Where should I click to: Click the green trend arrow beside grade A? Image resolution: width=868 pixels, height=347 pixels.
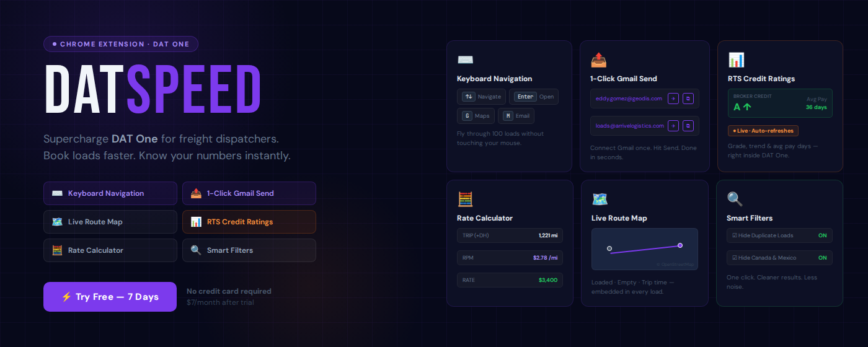pyautogui.click(x=747, y=107)
